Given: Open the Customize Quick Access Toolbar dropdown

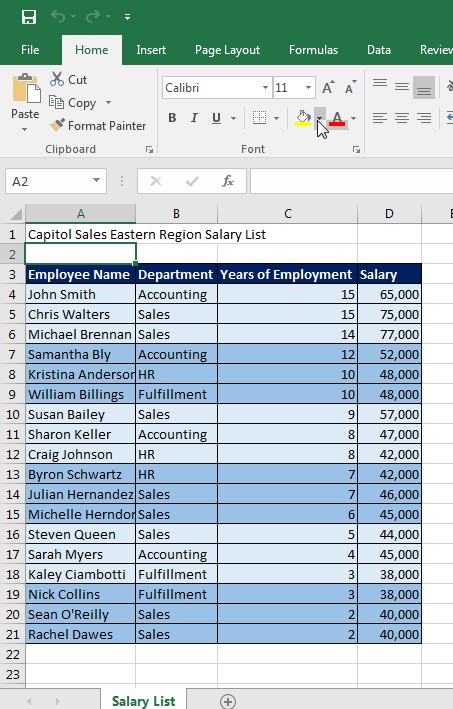Looking at the screenshot, I should coord(127,17).
